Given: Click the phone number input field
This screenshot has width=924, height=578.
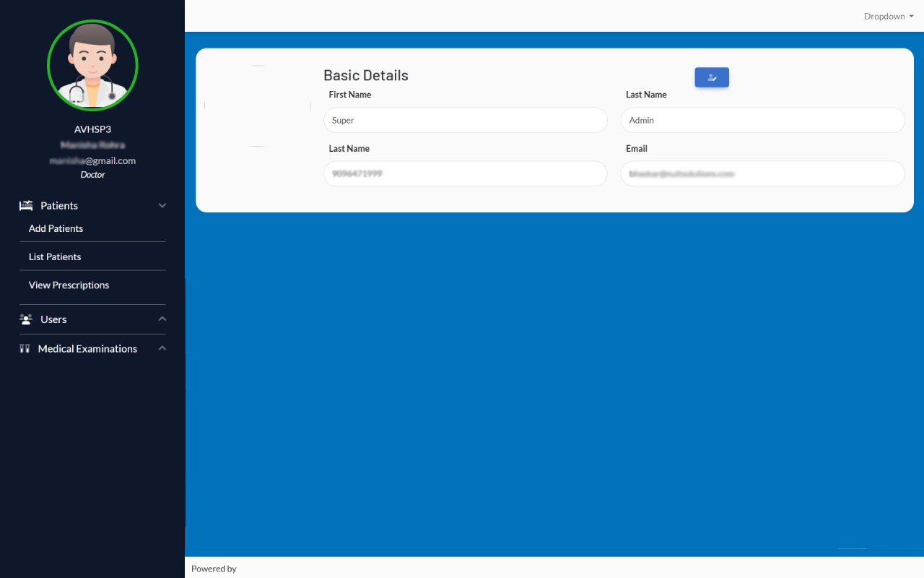Looking at the screenshot, I should (x=465, y=174).
